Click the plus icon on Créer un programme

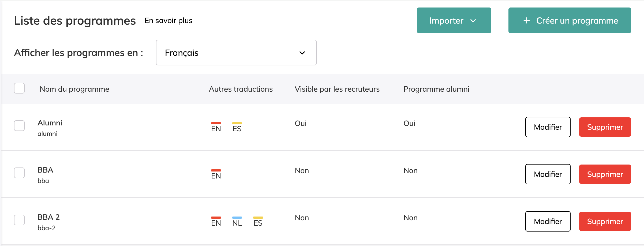click(527, 21)
